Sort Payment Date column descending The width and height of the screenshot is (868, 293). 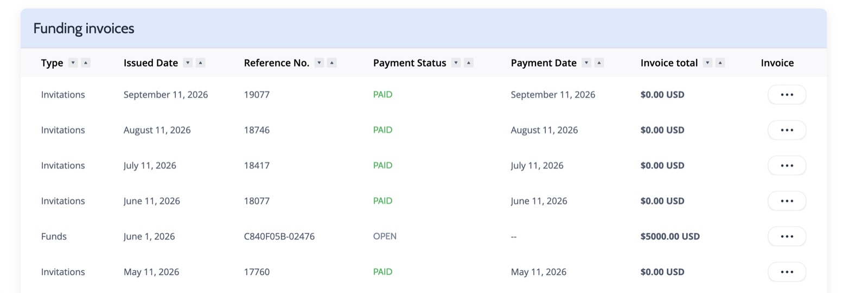click(586, 63)
